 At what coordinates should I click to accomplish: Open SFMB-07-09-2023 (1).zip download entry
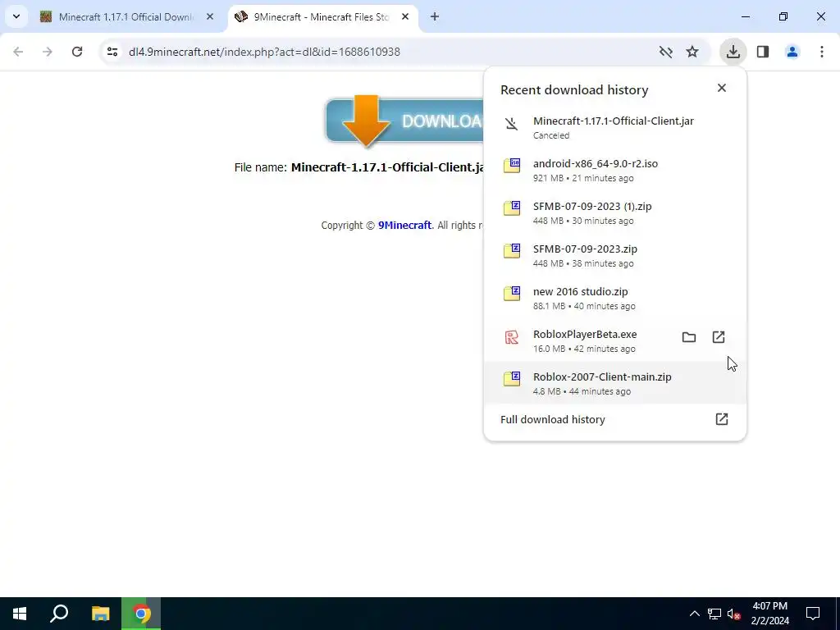(x=614, y=212)
